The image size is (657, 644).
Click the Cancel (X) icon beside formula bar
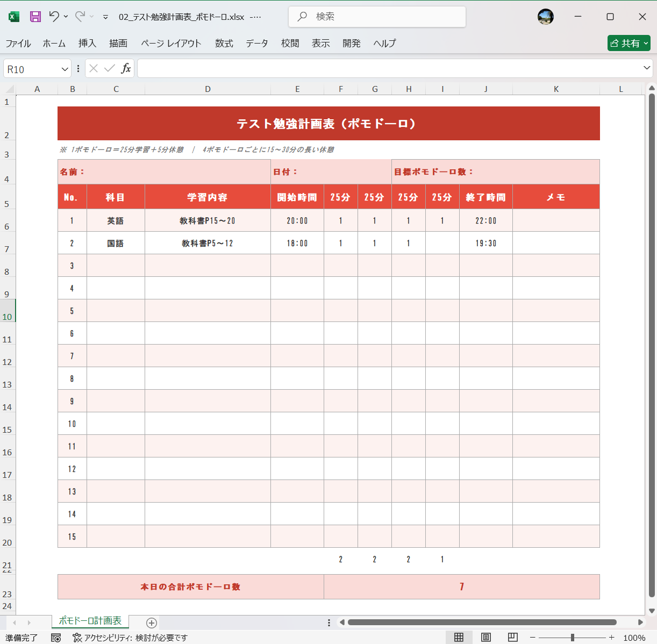coord(92,68)
